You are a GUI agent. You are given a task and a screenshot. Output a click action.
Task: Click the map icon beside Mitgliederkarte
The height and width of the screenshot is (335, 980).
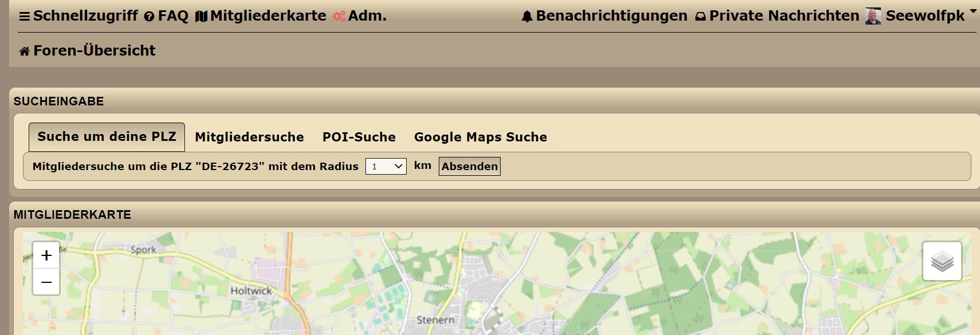pos(201,17)
